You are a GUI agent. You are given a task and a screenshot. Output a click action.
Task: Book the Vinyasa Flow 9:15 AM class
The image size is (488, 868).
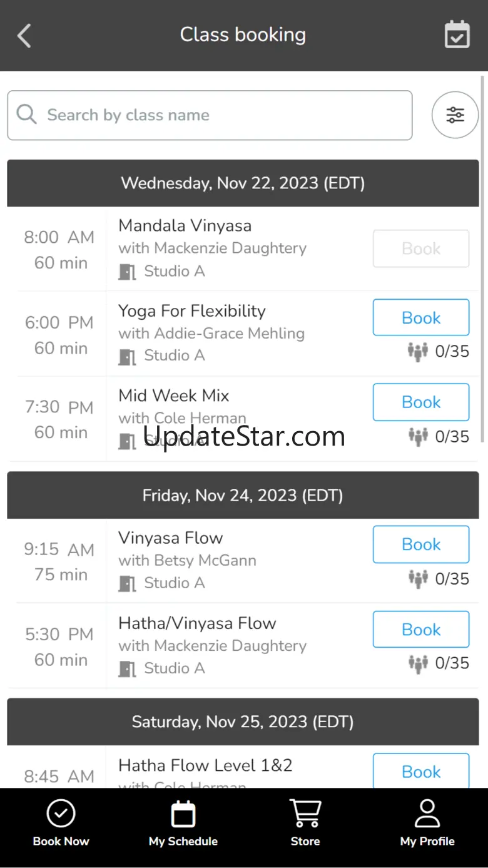coord(421,544)
